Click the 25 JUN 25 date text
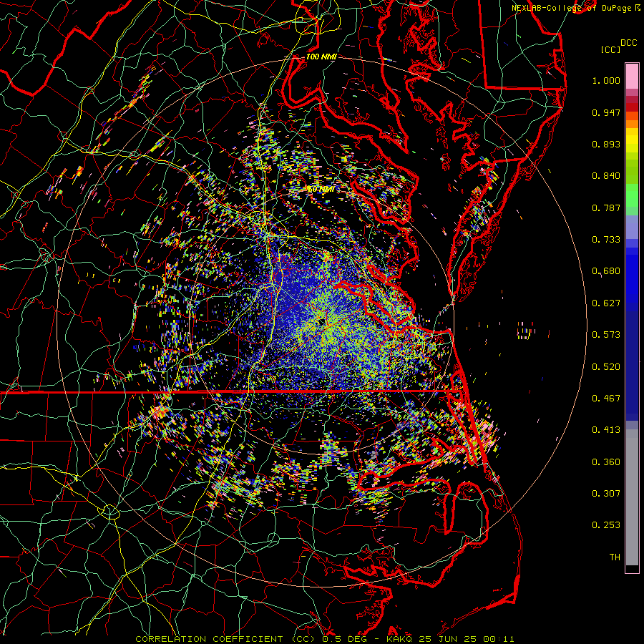The width and height of the screenshot is (644, 644). [448, 639]
